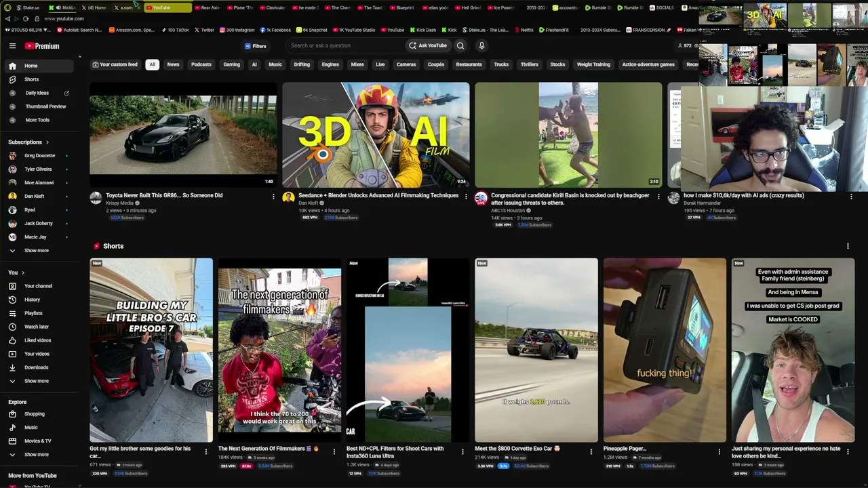
Task: Expand the Subscriptions section header
Action: (28, 142)
